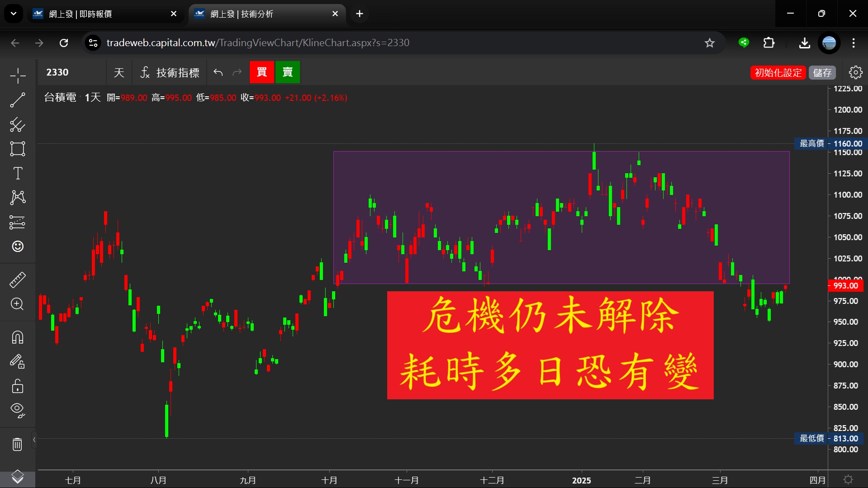Click the trash icon to remove drawings
This screenshot has width=868, height=488.
click(18, 444)
